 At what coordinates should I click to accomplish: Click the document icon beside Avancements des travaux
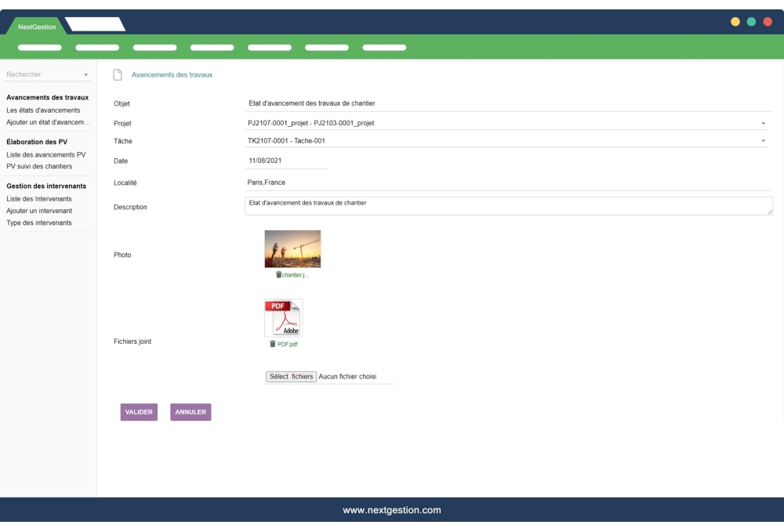118,75
